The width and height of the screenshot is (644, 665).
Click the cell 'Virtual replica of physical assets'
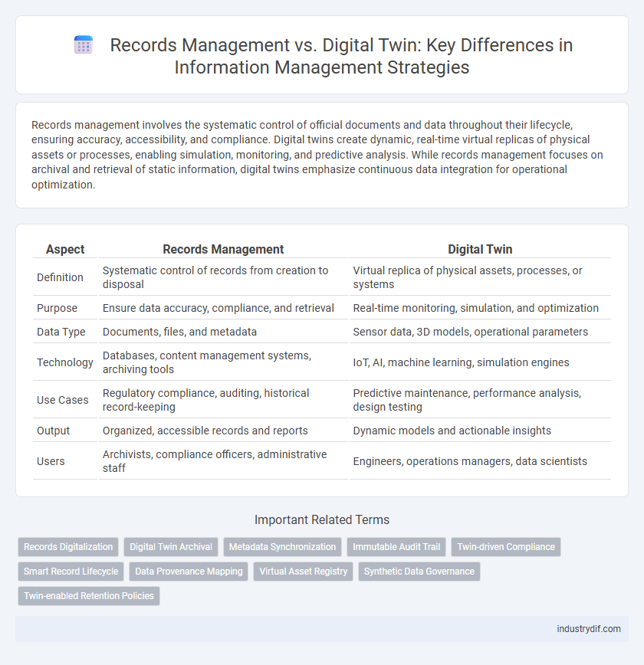click(480, 277)
